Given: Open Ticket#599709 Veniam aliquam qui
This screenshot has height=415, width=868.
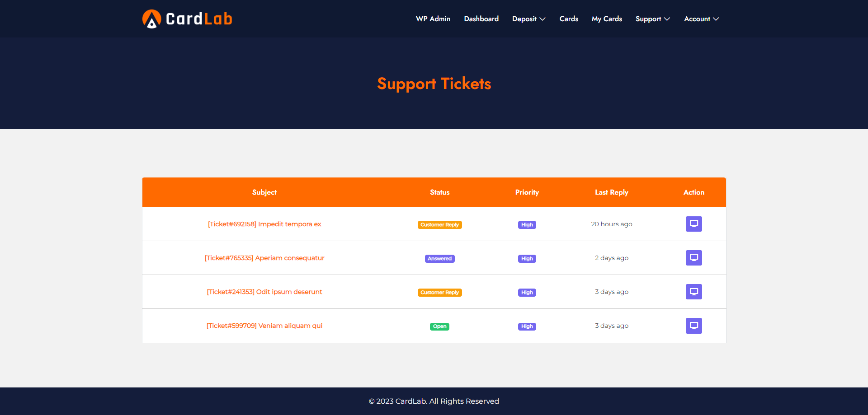Looking at the screenshot, I should (x=264, y=326).
